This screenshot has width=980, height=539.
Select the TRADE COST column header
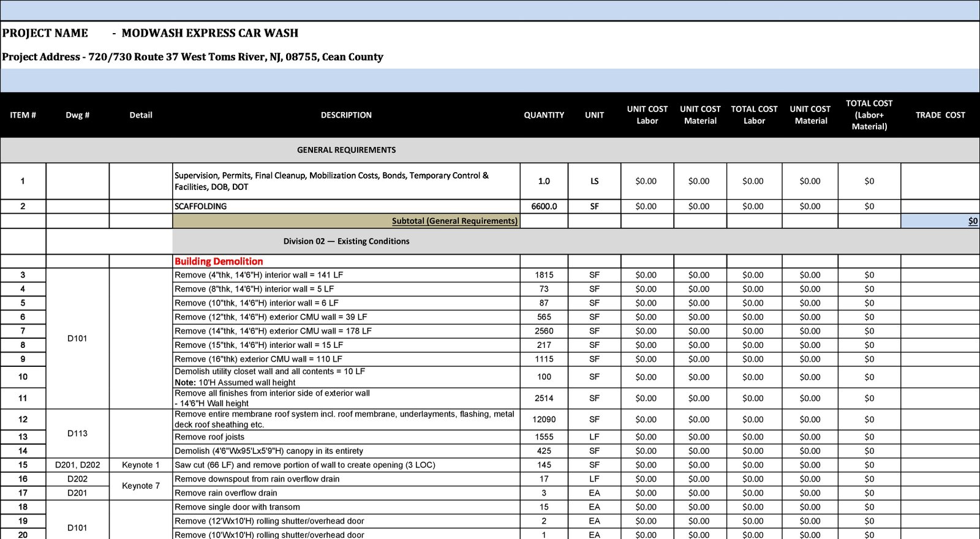[x=940, y=115]
